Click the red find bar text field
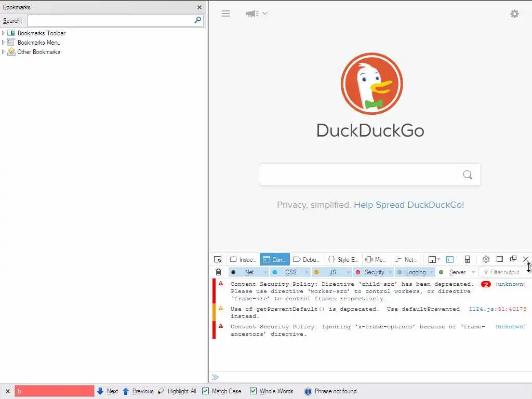The height and width of the screenshot is (399, 532). pos(54,391)
